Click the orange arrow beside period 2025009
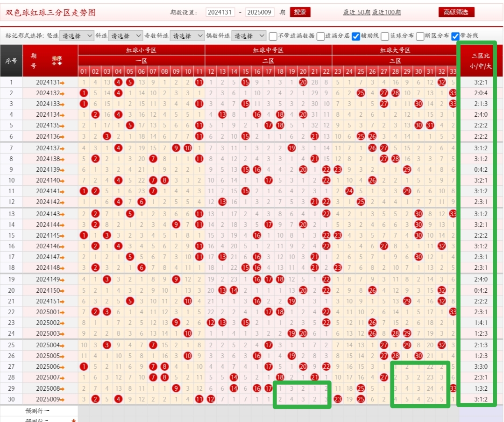This screenshot has width=504, height=422. click(62, 400)
